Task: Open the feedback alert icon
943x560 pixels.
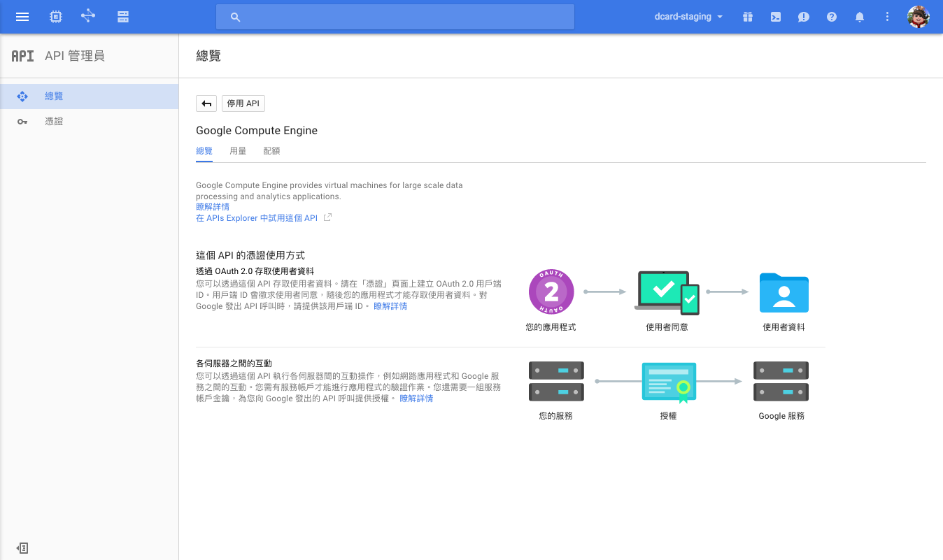Action: (804, 17)
